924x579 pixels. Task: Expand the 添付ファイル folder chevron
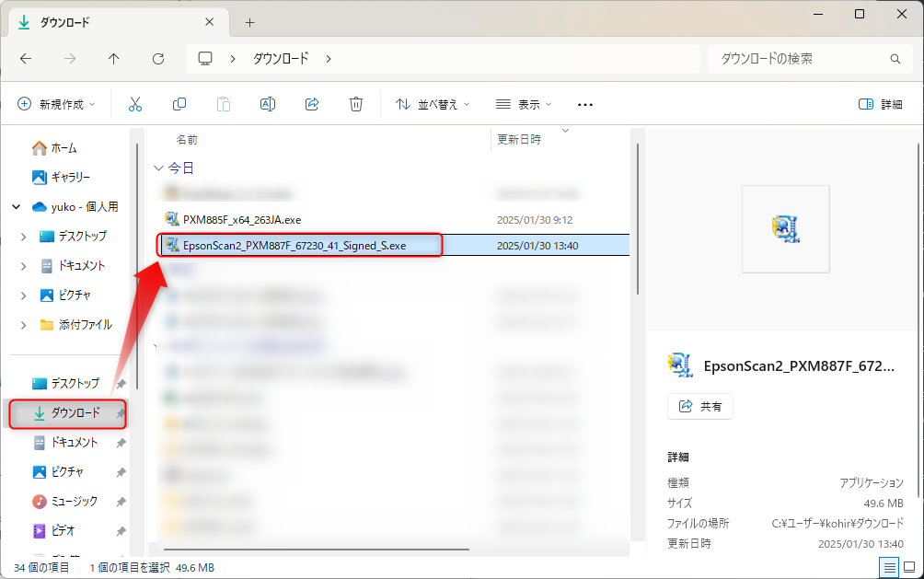pyautogui.click(x=24, y=325)
